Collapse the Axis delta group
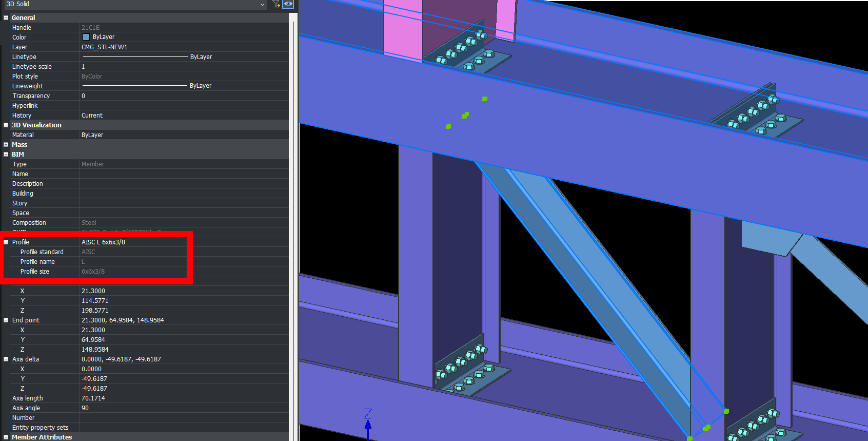The height and width of the screenshot is (441, 868). click(x=6, y=359)
